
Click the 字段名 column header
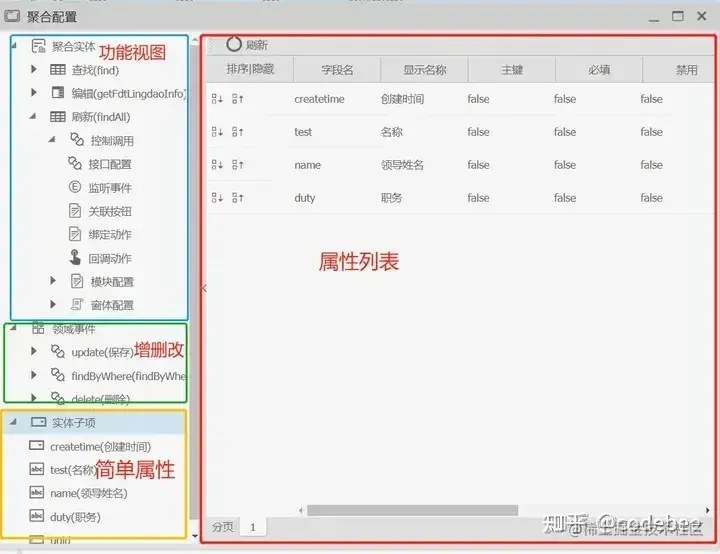(x=337, y=69)
